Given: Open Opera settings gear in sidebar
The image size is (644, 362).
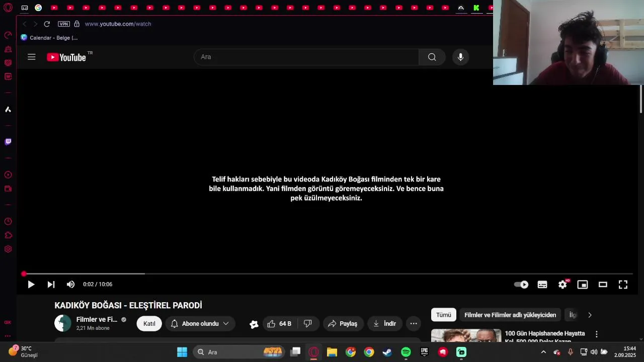Looking at the screenshot, I should [x=8, y=249].
